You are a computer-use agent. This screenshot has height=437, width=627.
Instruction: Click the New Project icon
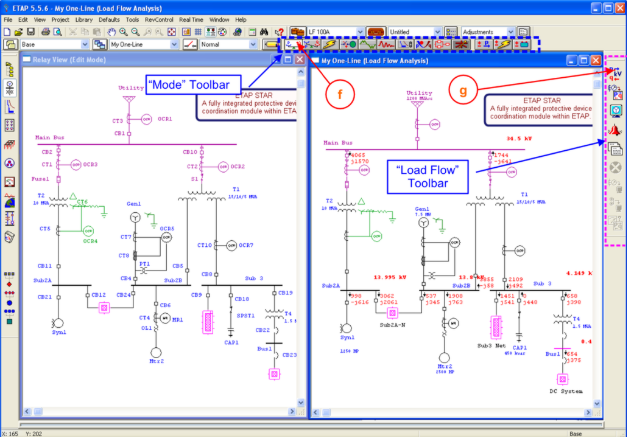pos(7,32)
